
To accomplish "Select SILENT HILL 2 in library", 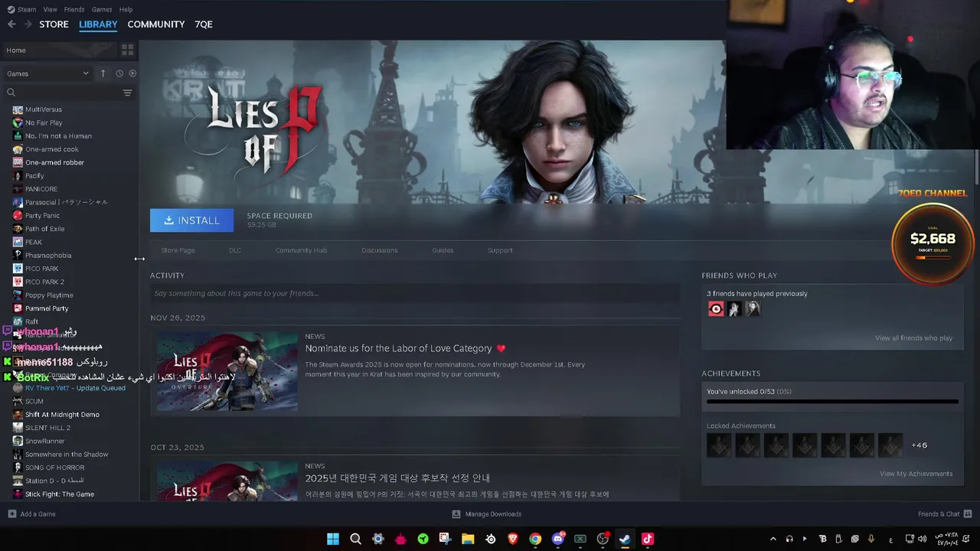I will pos(47,428).
